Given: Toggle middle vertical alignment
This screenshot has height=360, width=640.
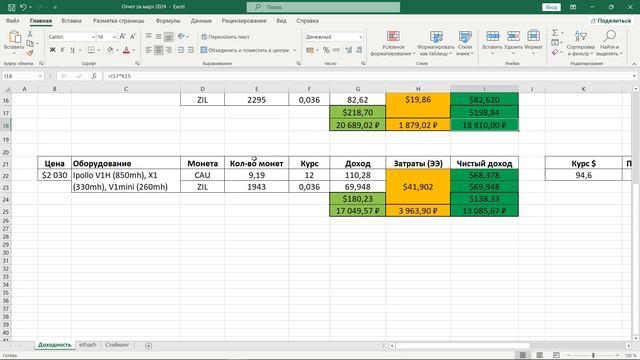Looking at the screenshot, I should [x=158, y=37].
